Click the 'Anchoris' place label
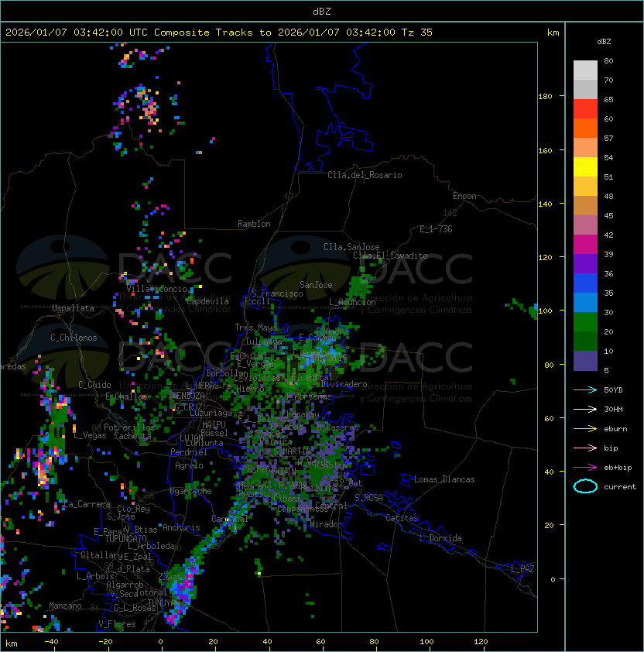The image size is (644, 652). [x=181, y=527]
